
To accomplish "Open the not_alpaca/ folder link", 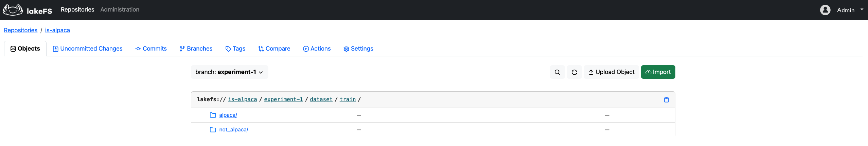I will coord(234,130).
